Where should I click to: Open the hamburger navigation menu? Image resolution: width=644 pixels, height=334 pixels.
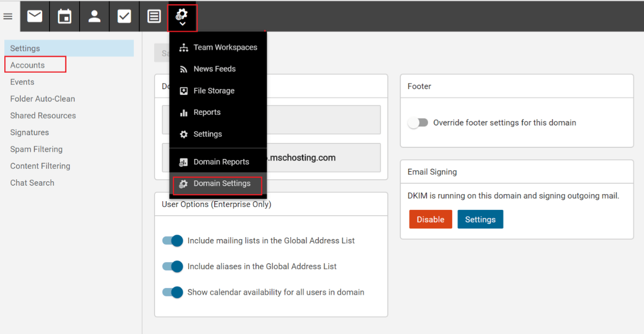click(x=8, y=16)
